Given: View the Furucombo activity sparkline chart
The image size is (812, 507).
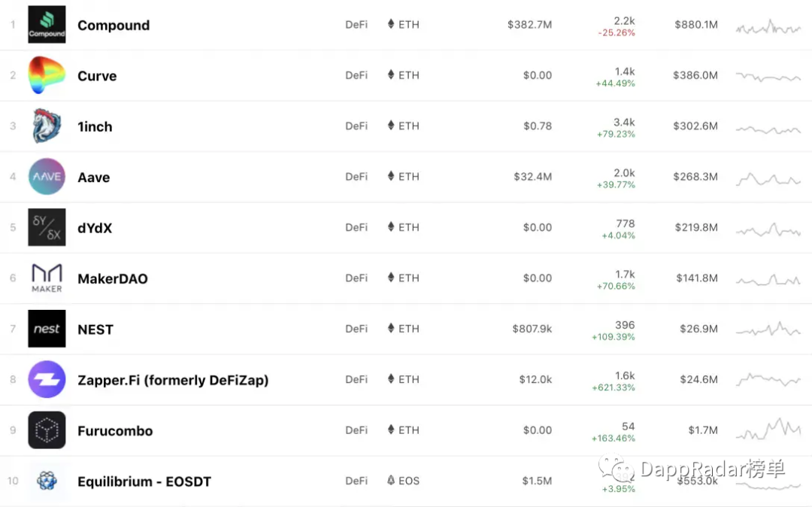Looking at the screenshot, I should click(768, 430).
